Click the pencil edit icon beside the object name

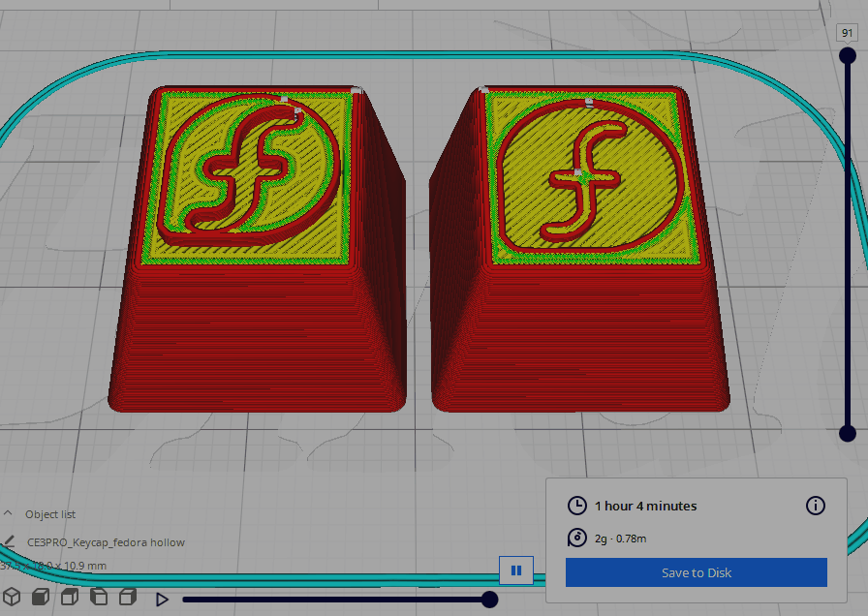[9, 541]
